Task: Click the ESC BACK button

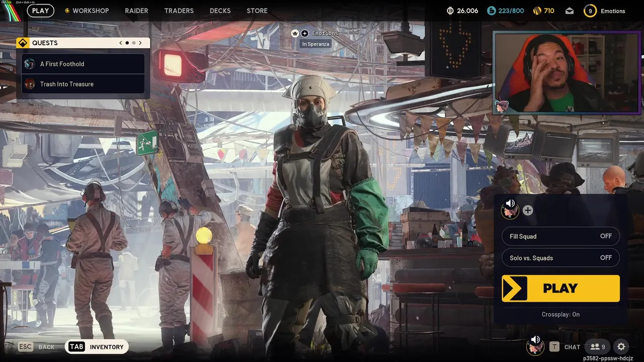Action: (x=36, y=346)
